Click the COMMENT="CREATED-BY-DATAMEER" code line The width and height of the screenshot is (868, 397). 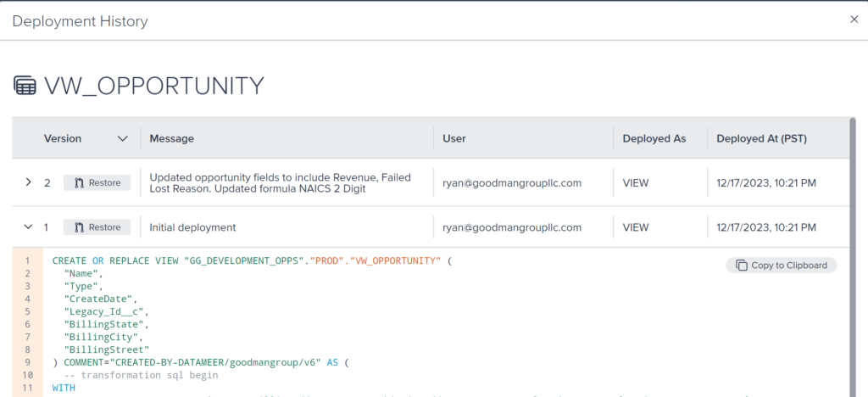(201, 363)
